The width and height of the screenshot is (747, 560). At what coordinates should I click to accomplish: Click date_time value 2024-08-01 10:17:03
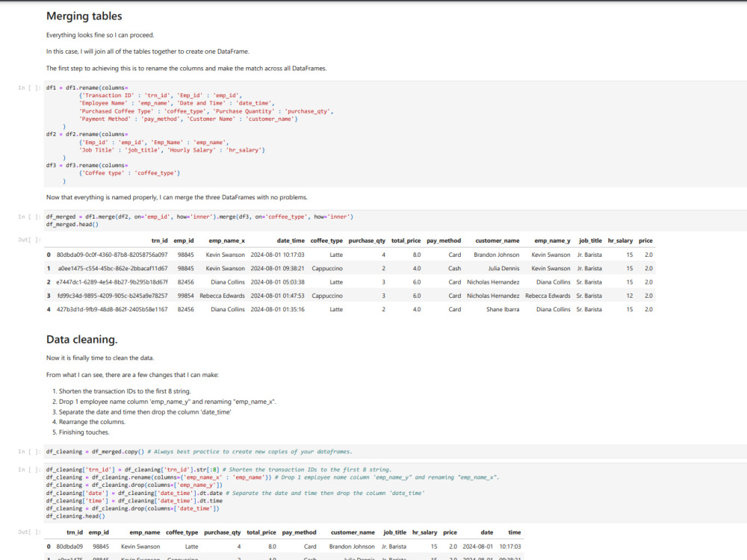coord(278,255)
